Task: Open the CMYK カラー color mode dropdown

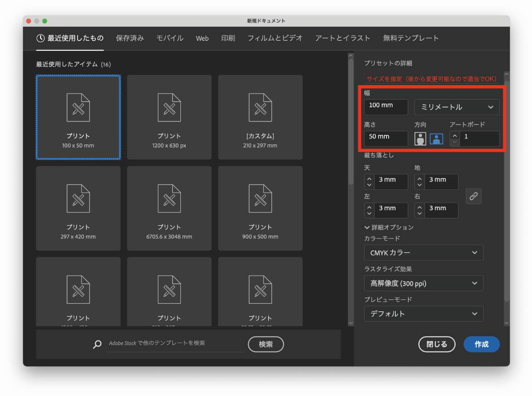Action: point(423,253)
